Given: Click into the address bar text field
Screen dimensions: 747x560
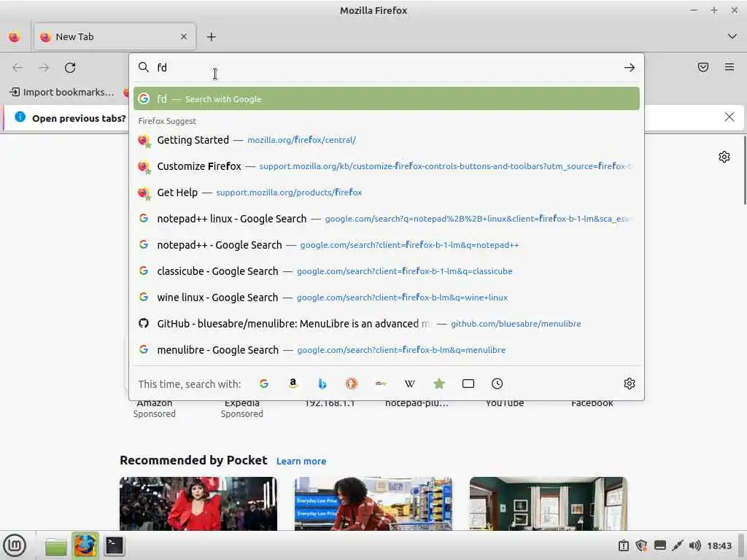Looking at the screenshot, I should pos(386,68).
